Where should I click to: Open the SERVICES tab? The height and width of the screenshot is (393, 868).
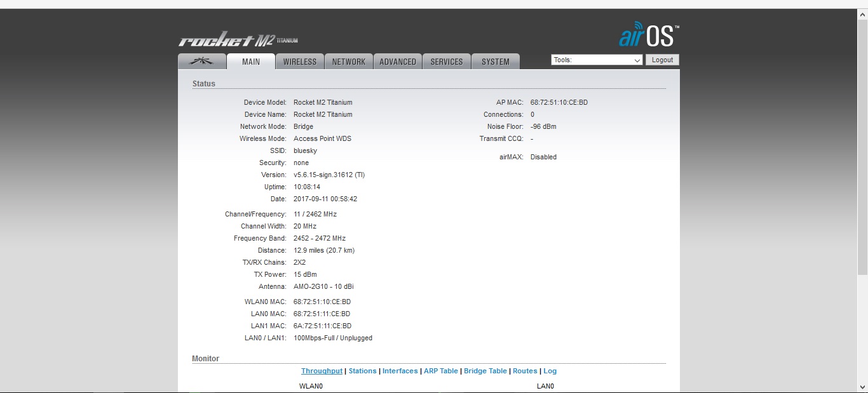(x=447, y=62)
